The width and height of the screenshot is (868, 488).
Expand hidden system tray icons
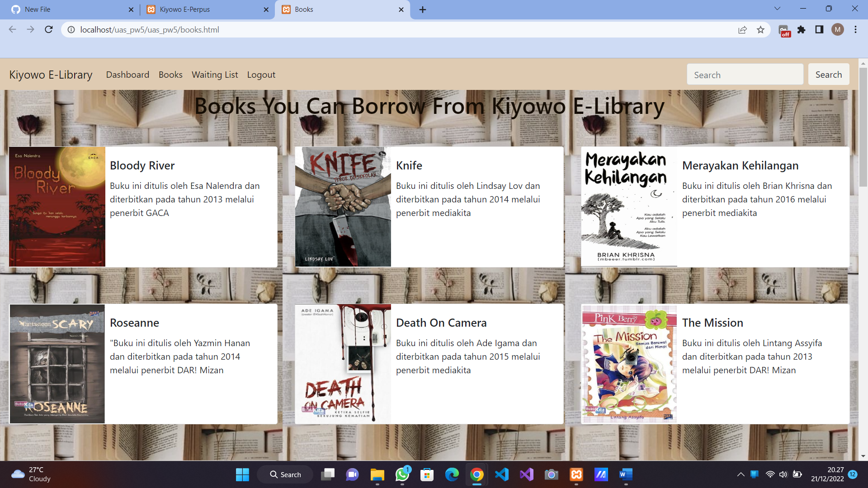741,474
